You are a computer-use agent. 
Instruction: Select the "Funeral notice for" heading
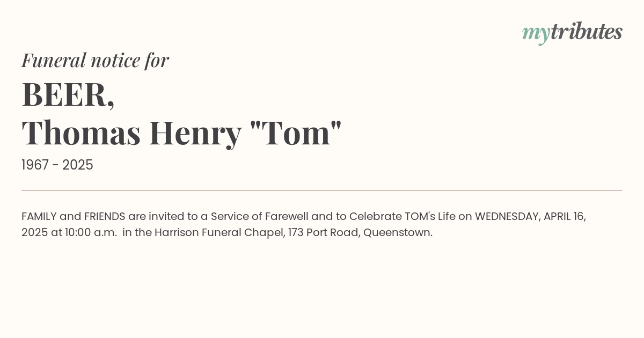tap(95, 60)
